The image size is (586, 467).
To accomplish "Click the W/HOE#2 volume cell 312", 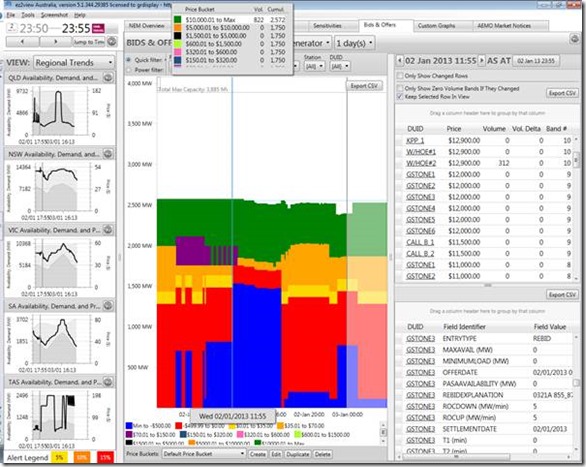I will click(504, 163).
